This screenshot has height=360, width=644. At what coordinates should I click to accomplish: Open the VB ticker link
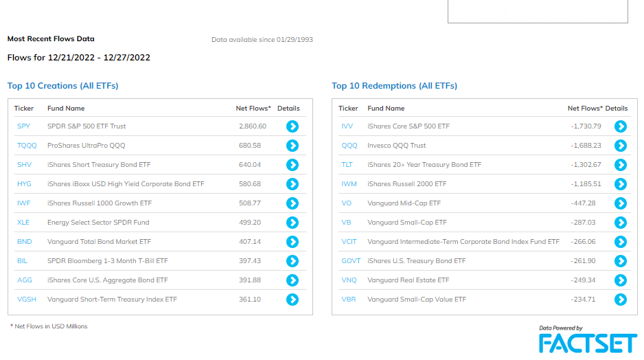346,223
